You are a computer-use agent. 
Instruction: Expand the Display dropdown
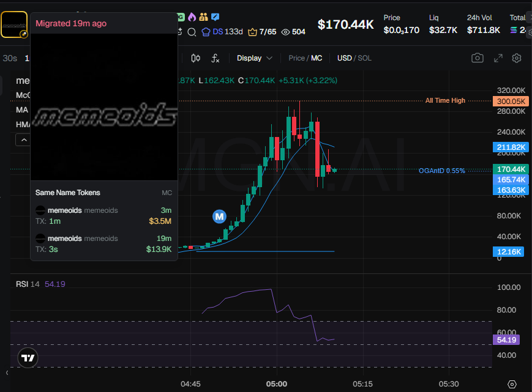pos(255,58)
